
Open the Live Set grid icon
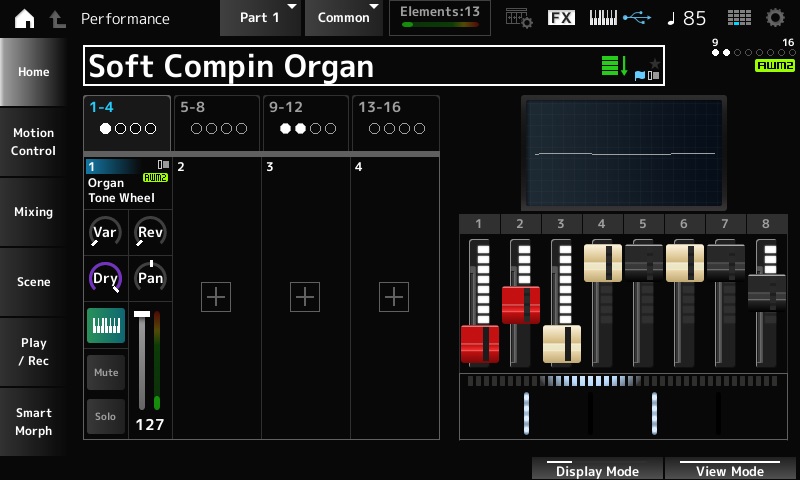point(739,18)
